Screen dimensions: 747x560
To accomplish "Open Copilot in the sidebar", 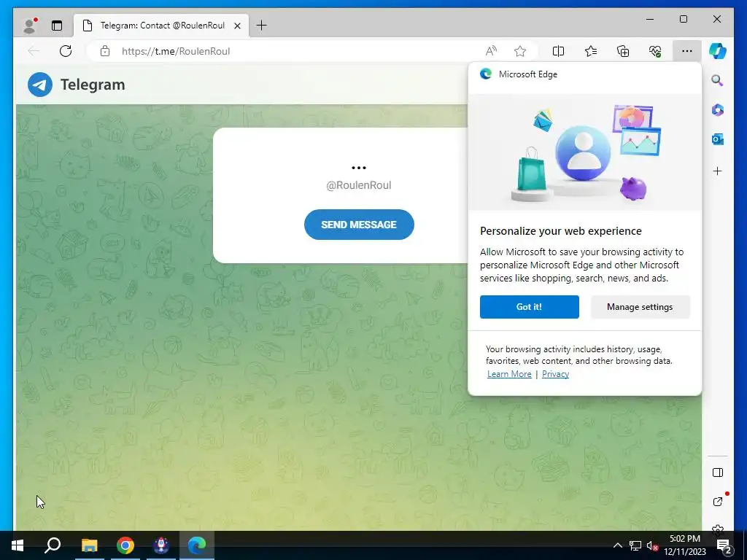I will click(x=718, y=50).
